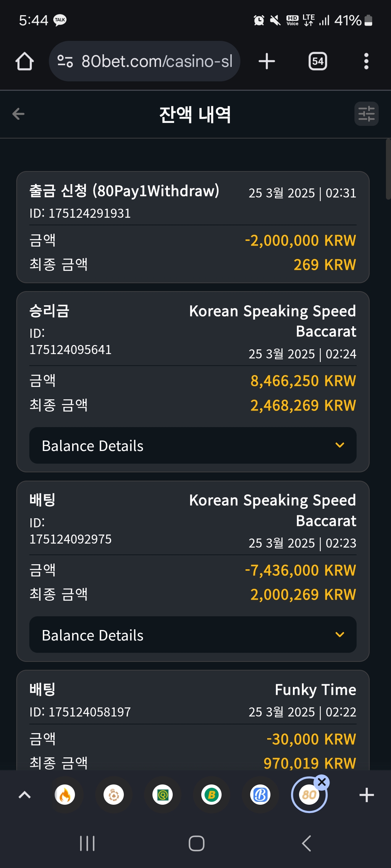Switch to the blue cursive B icon tab
The height and width of the screenshot is (868, 391).
click(260, 795)
